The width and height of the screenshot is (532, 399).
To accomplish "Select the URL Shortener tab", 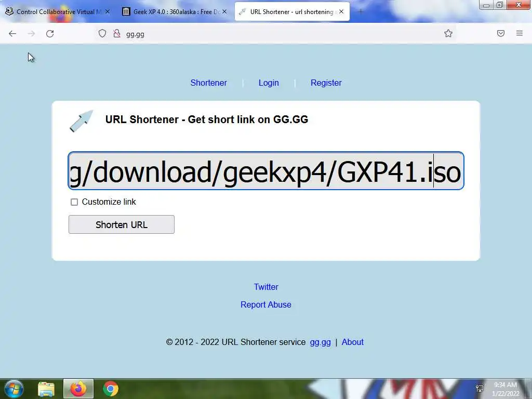I will (292, 12).
